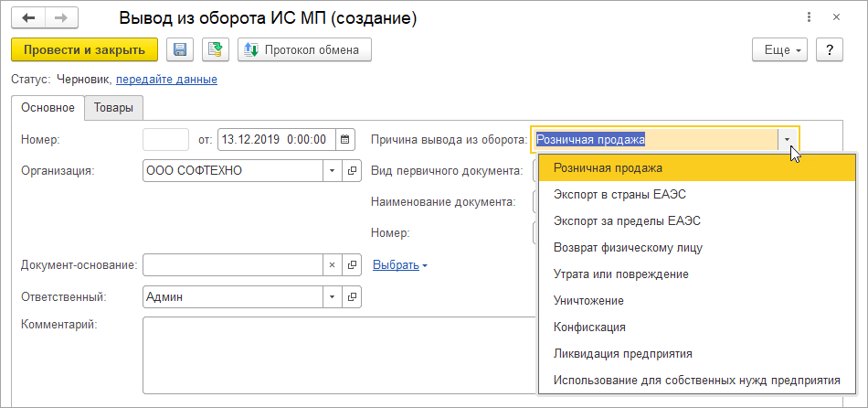Click the передайте данные link
The height and width of the screenshot is (408, 868).
(x=166, y=80)
